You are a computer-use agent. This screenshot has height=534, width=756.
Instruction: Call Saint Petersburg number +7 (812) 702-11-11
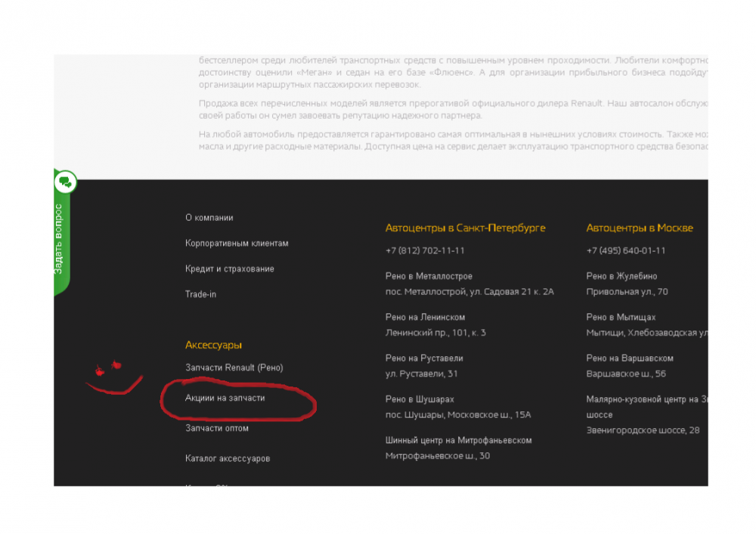(425, 251)
